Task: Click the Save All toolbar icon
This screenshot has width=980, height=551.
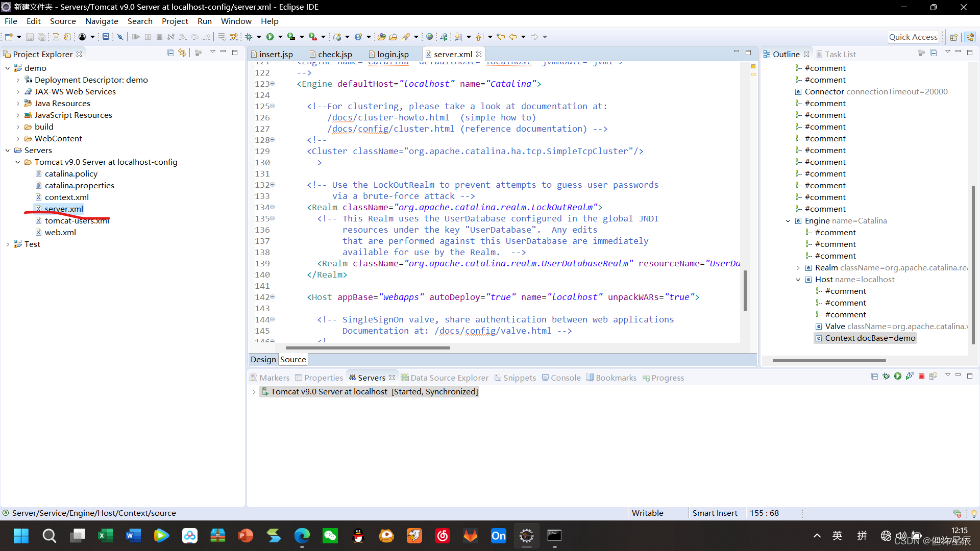Action: (x=42, y=36)
